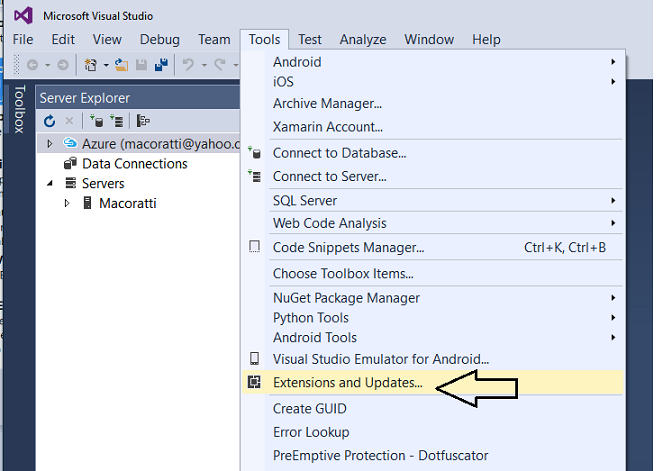
Task: Open the Web Code Analysis submenu
Action: [x=433, y=223]
